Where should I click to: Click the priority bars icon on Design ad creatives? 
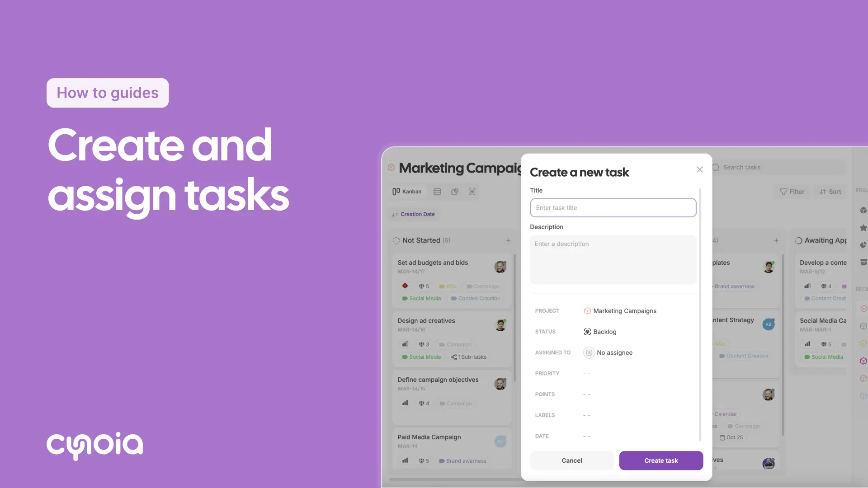405,344
